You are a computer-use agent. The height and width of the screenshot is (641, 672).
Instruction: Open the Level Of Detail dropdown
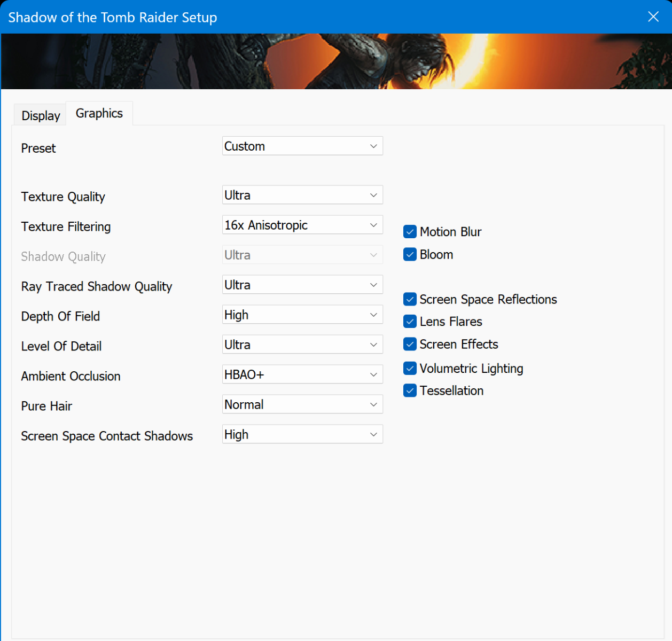click(x=302, y=345)
